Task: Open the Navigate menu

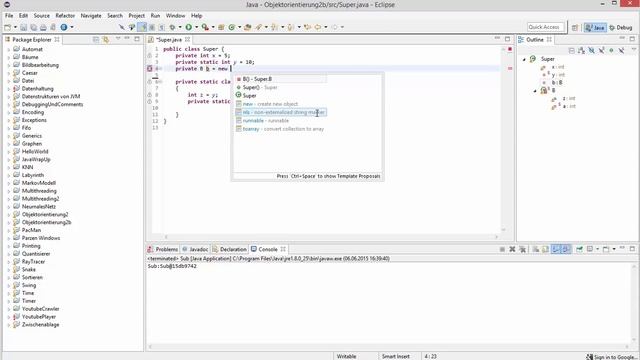Action: 91,16
